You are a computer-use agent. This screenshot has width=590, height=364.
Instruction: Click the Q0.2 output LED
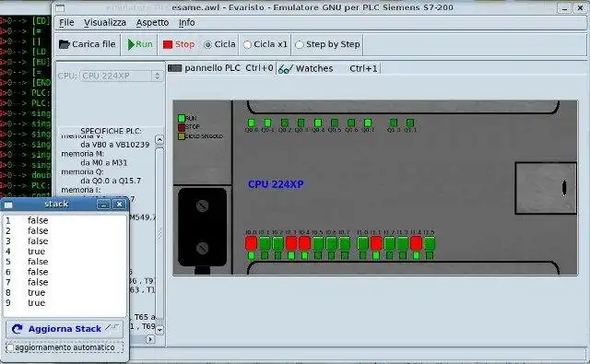click(285, 123)
